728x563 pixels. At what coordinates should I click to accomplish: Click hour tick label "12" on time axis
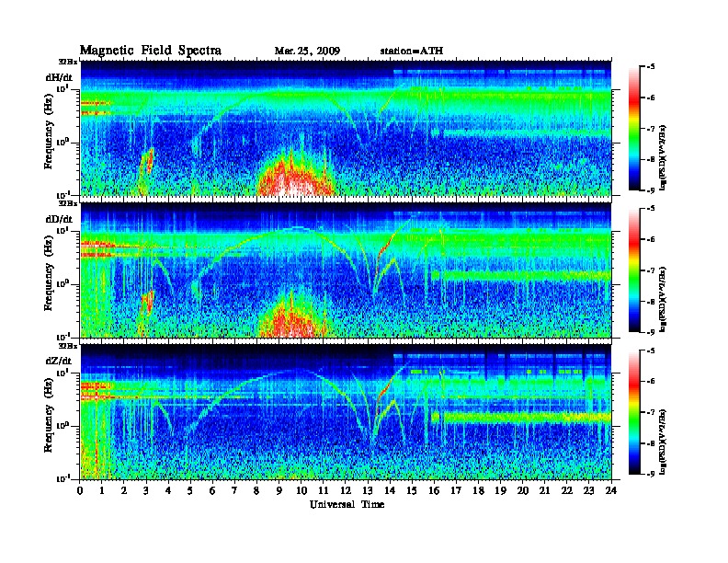coord(346,491)
